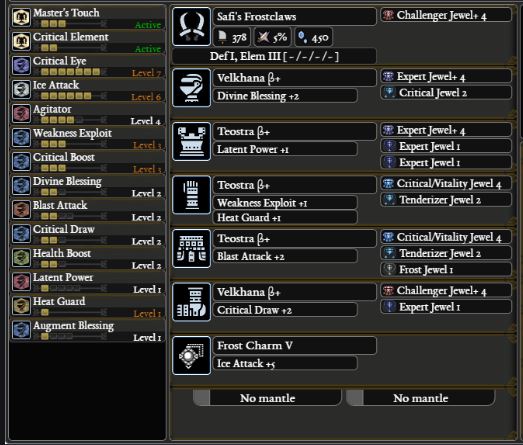This screenshot has height=445, width=523.
Task: Select the helmet armor slot icon
Action: click(191, 88)
